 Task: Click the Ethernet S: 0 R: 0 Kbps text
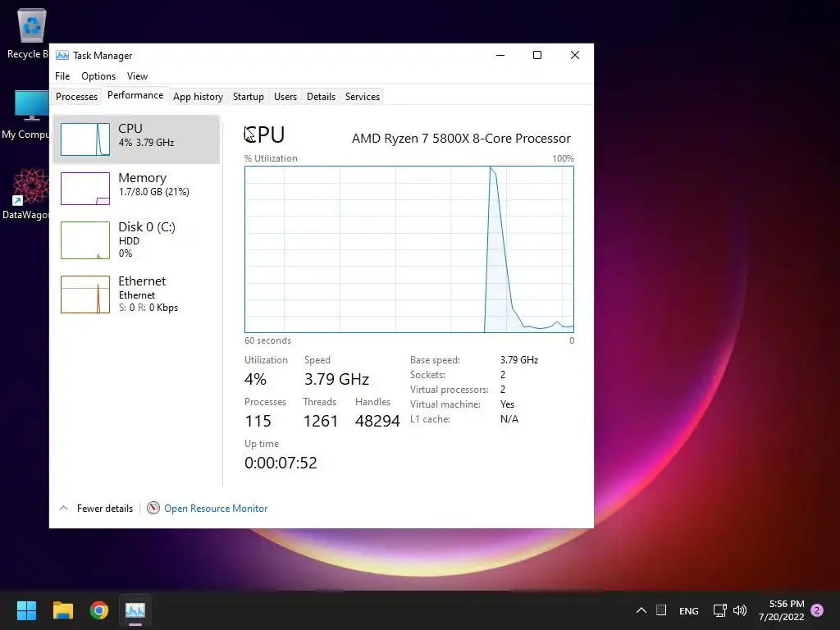point(148,308)
